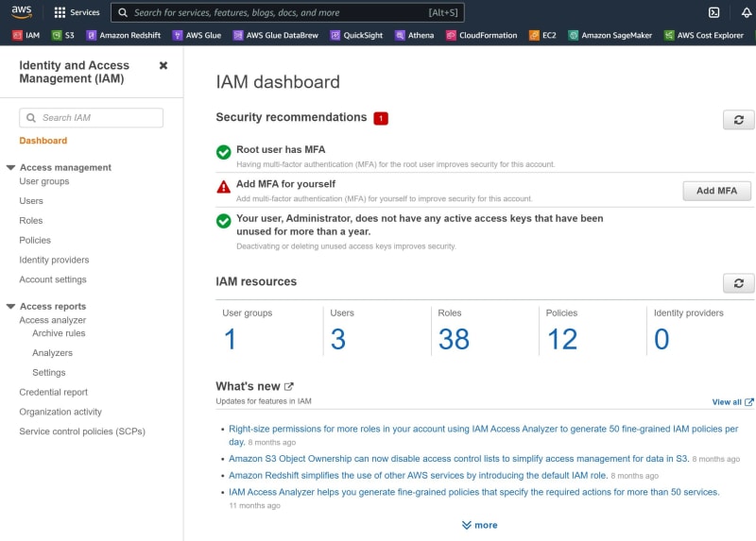Collapse the Access reports section
756x541 pixels.
[10, 307]
